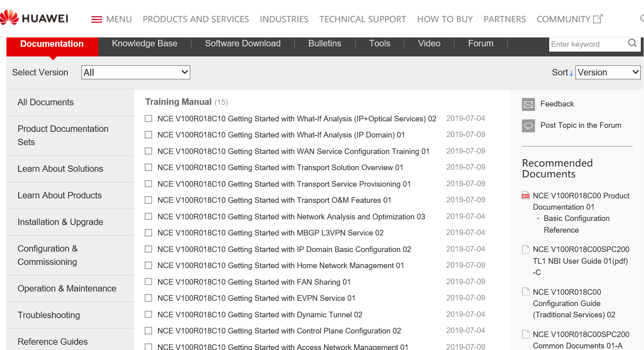Image resolution: width=644 pixels, height=350 pixels.
Task: Open COMMUNITY in top navigation
Action: coord(563,19)
